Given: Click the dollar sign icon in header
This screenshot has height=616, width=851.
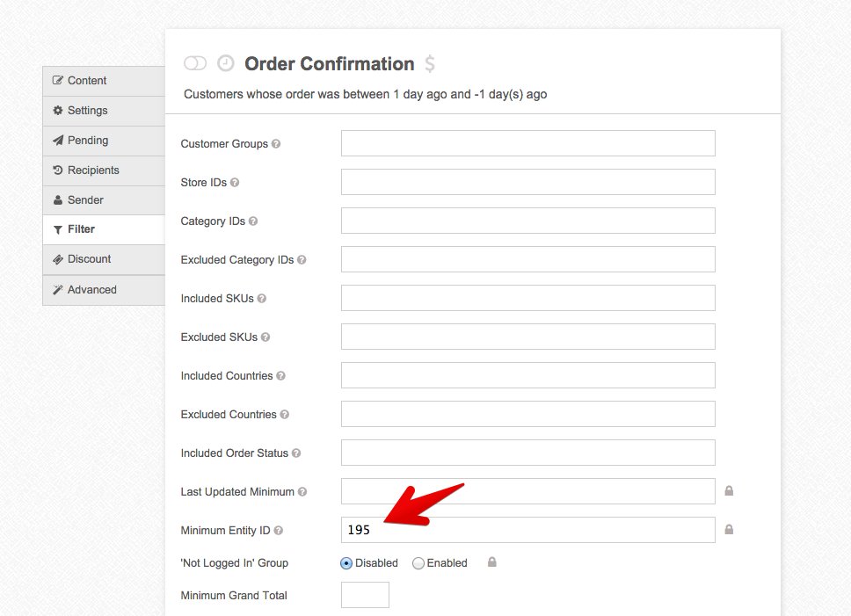Looking at the screenshot, I should coord(429,64).
